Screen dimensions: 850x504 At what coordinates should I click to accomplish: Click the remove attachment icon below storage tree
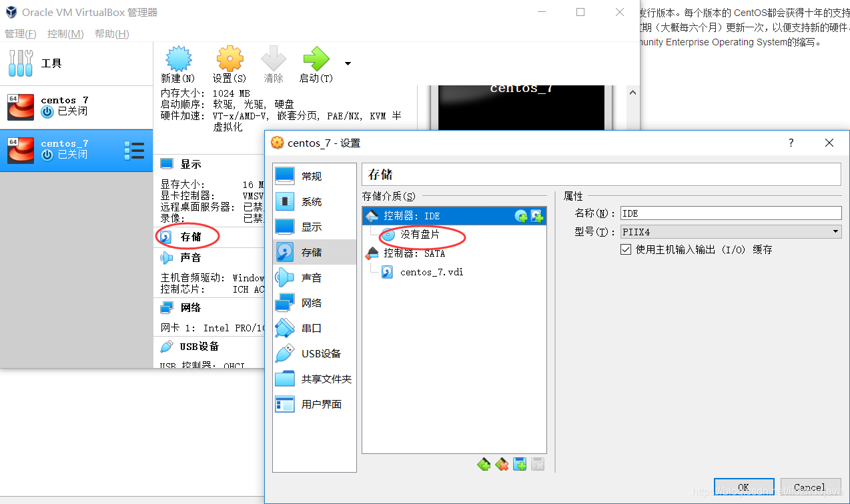538,464
